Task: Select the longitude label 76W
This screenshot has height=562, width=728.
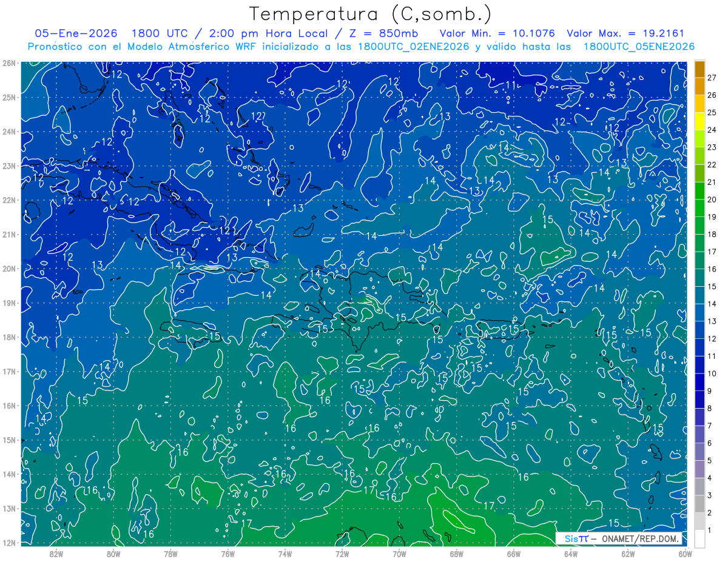Action: click(228, 554)
